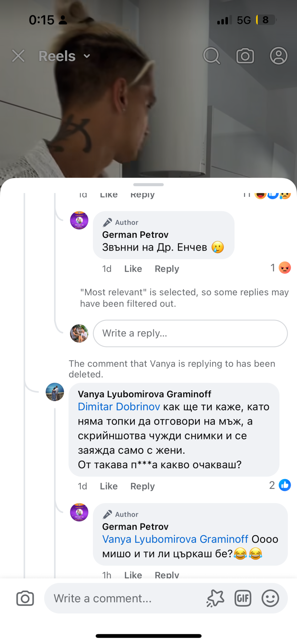This screenshot has width=297, height=644.
Task: View the angry reaction on German's comment
Action: [284, 268]
